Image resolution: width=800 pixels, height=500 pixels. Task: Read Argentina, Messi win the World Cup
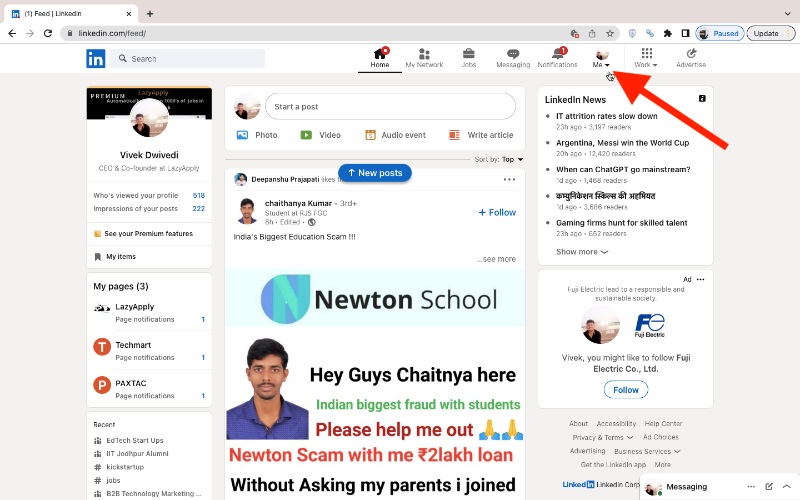click(x=622, y=143)
